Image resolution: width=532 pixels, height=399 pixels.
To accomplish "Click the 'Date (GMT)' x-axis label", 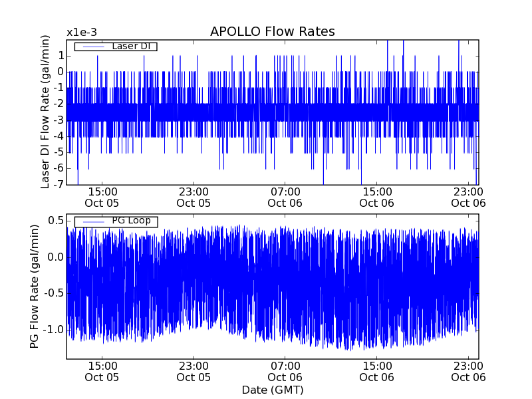I will (x=273, y=390).
